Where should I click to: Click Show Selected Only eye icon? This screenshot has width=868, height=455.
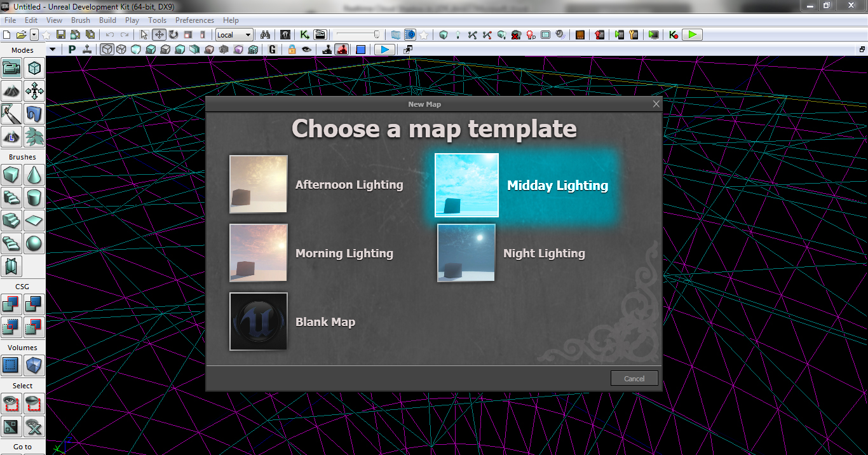pos(12,404)
